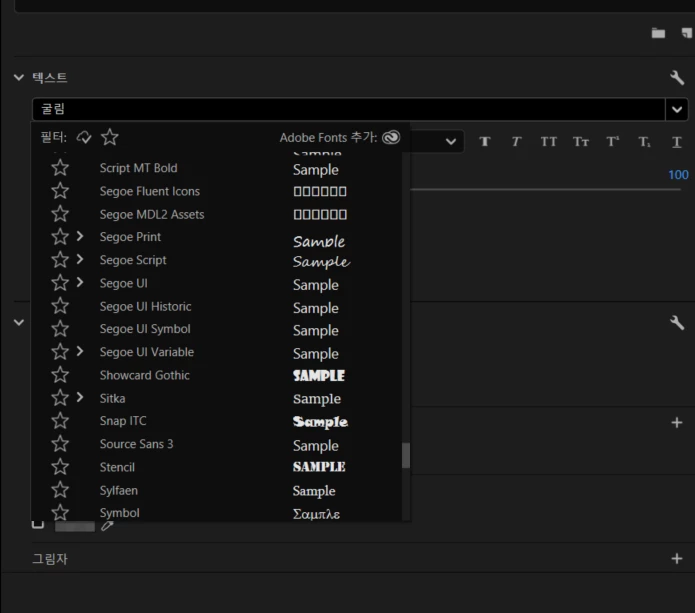The width and height of the screenshot is (695, 613).
Task: Add a new shadow with plus icon
Action: point(677,558)
